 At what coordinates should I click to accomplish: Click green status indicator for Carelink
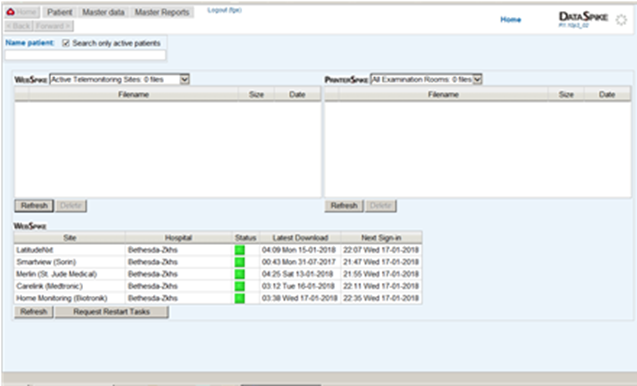[x=240, y=286]
